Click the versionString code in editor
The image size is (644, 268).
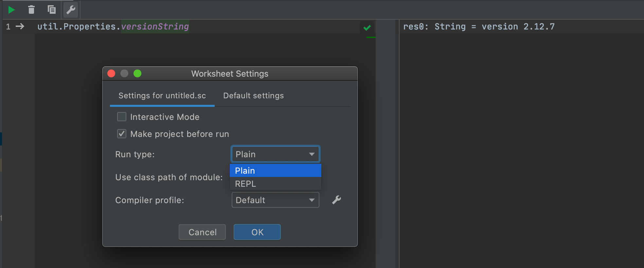point(155,27)
